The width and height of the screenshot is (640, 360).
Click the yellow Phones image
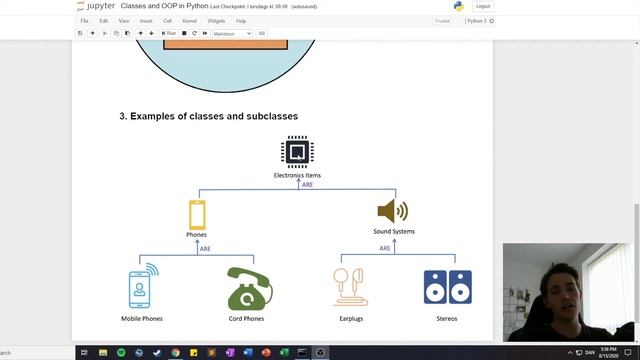click(x=197, y=215)
